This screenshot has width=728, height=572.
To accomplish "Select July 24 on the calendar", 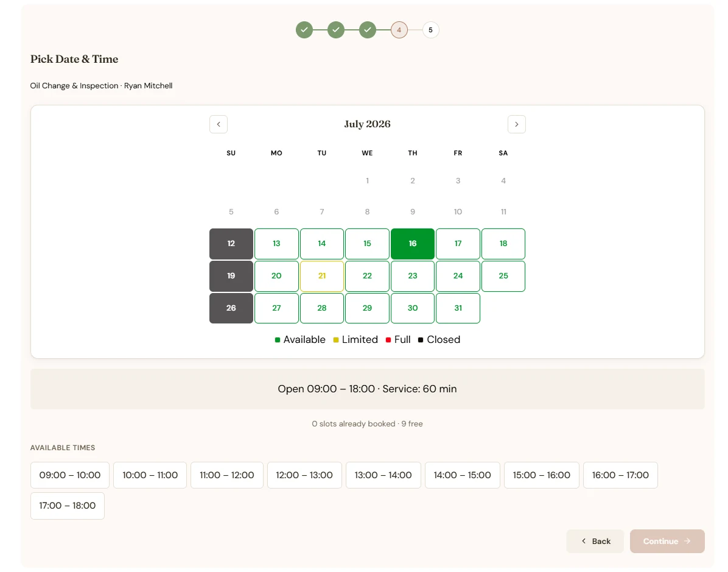I will tap(458, 276).
